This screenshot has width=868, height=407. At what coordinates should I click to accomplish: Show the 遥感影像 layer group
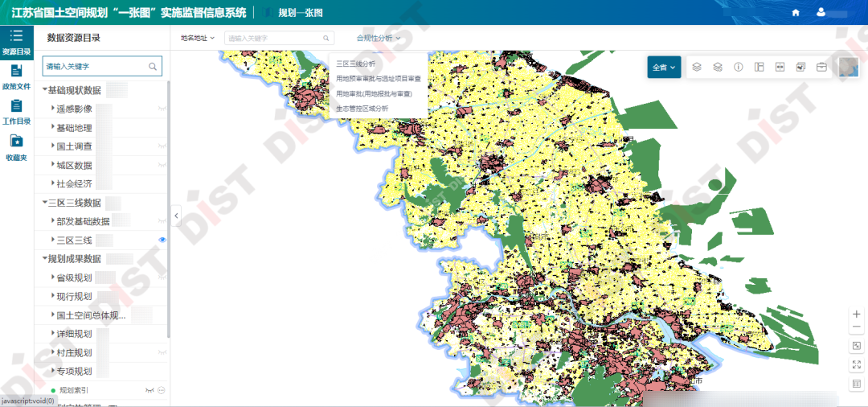[x=162, y=109]
